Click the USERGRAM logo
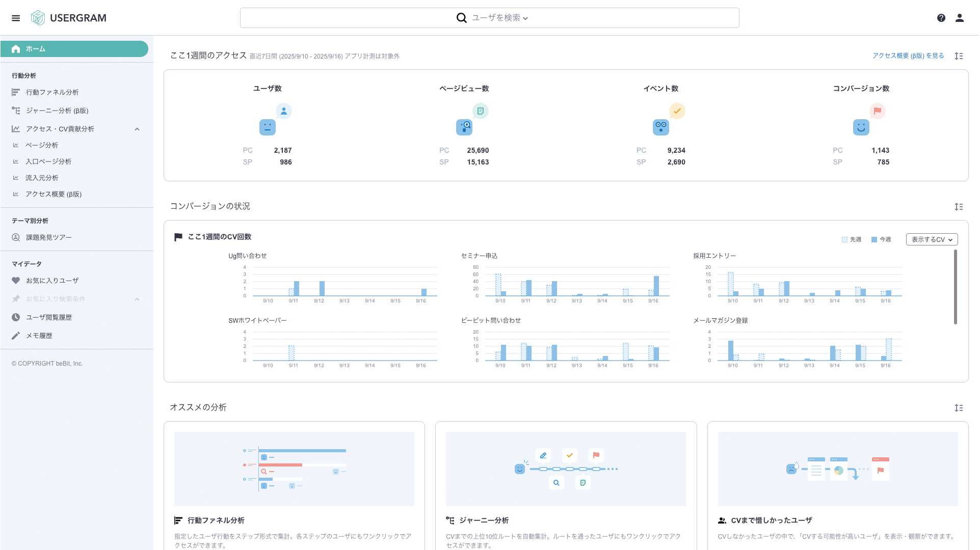This screenshot has height=550, width=980. coord(69,18)
